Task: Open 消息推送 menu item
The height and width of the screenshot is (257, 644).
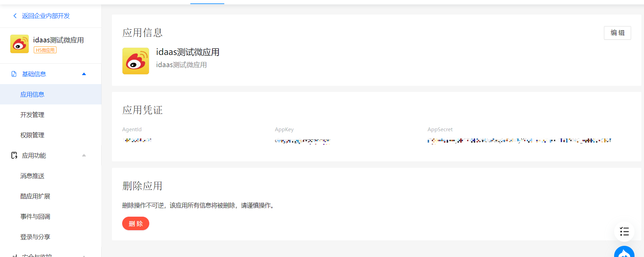Action: coord(32,176)
